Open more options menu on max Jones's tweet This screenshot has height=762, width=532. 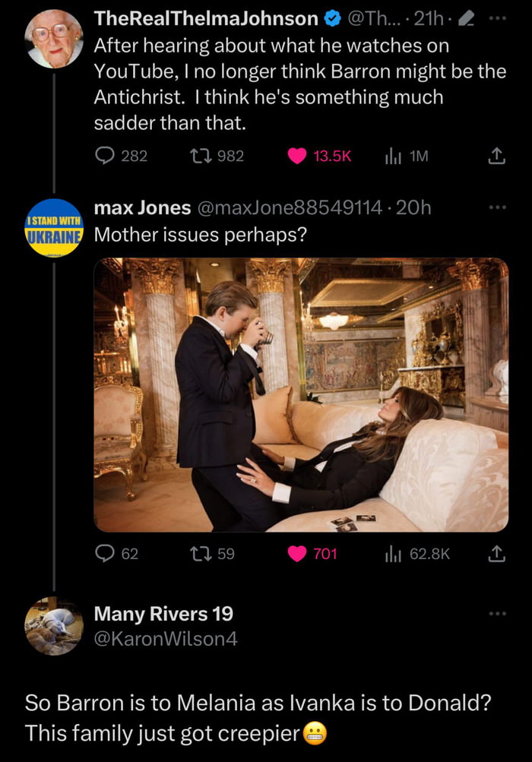pyautogui.click(x=497, y=207)
